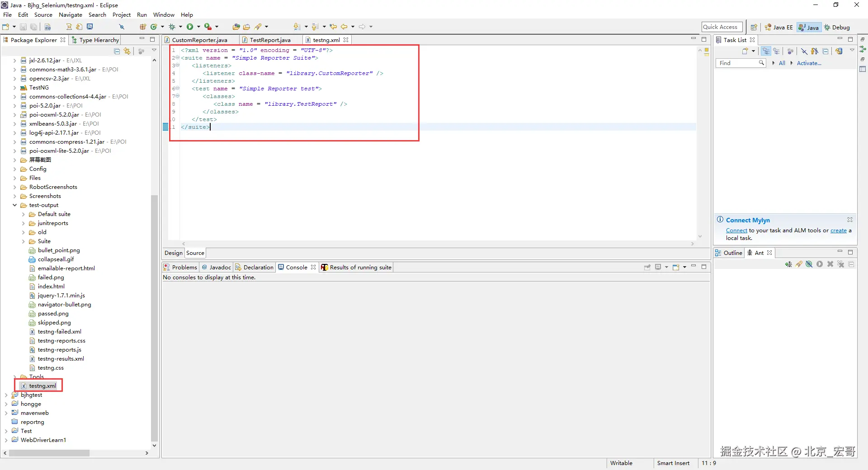Viewport: 868px width, 470px height.
Task: Click the New Java Class icon
Action: click(154, 27)
